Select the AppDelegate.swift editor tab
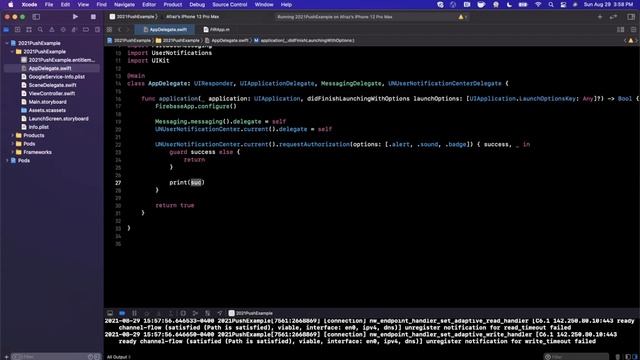Screen dimensions: 640x360 click(x=165, y=29)
